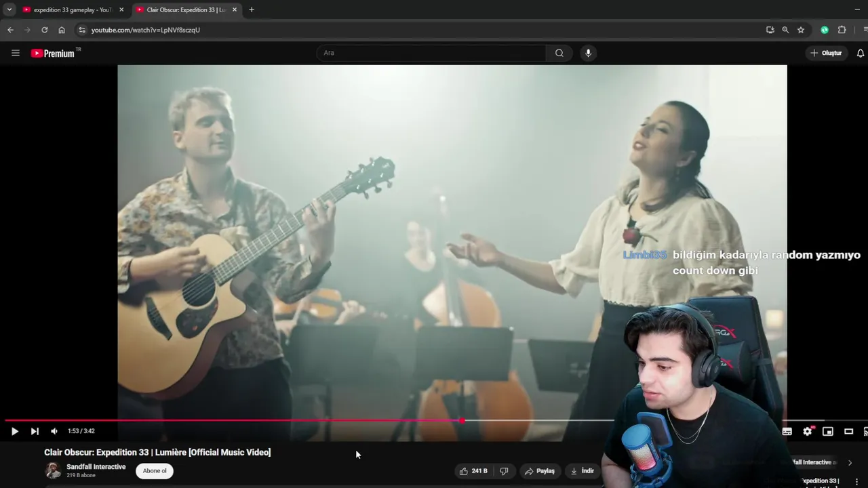868x488 pixels.
Task: Open the browser extensions puzzle menu
Action: (x=842, y=30)
